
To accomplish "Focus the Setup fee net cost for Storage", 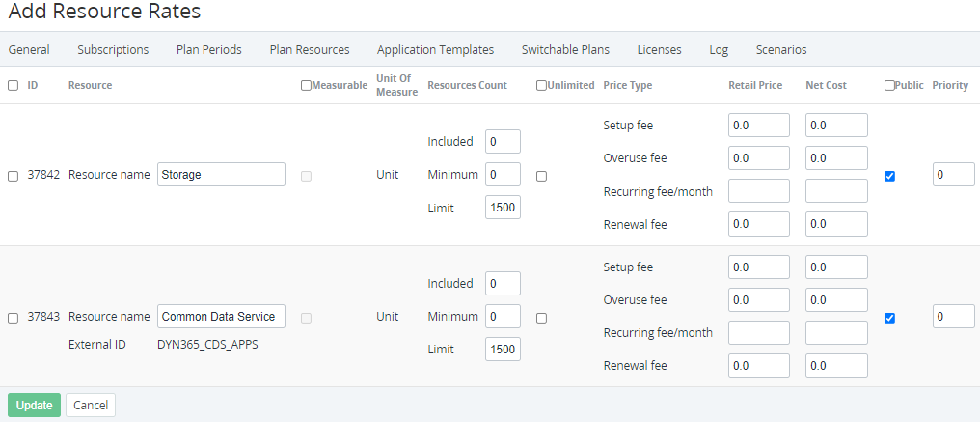I will tap(836, 126).
